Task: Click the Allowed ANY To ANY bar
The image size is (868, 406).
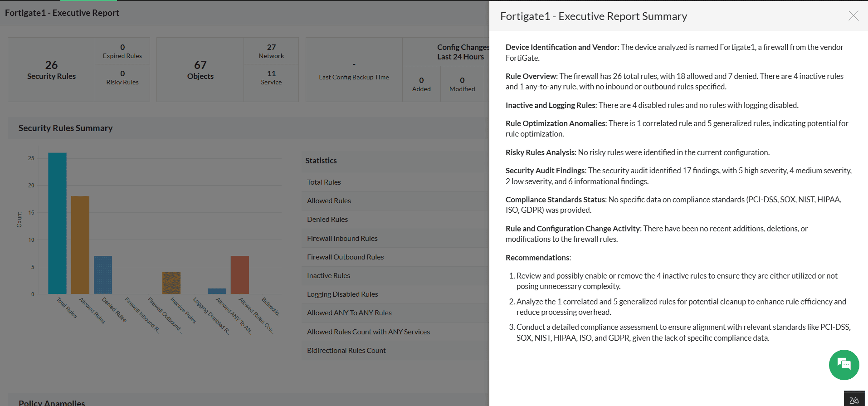Action: (x=217, y=291)
